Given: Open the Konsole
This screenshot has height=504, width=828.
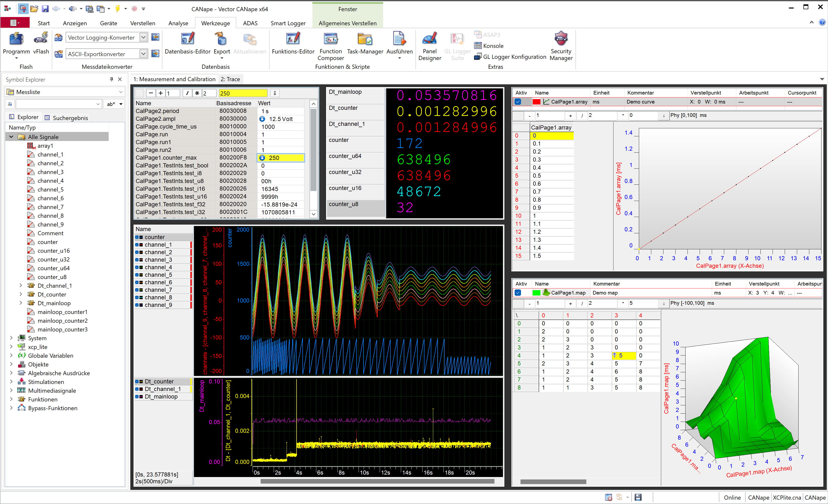Looking at the screenshot, I should [x=489, y=46].
